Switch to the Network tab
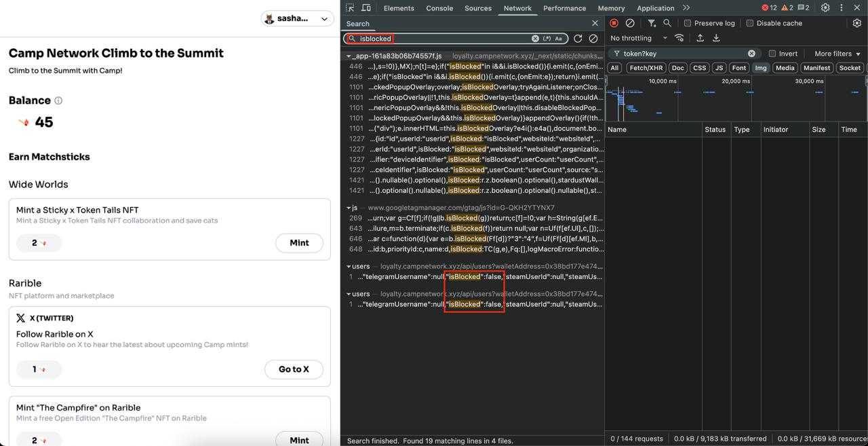 [517, 8]
